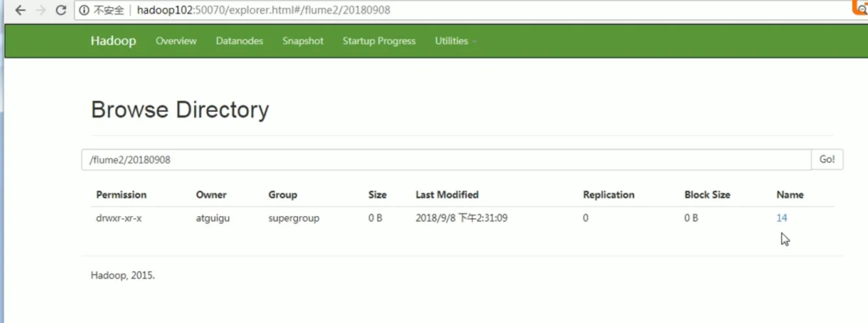
Task: Expand the Utilities dropdown menu
Action: click(455, 40)
